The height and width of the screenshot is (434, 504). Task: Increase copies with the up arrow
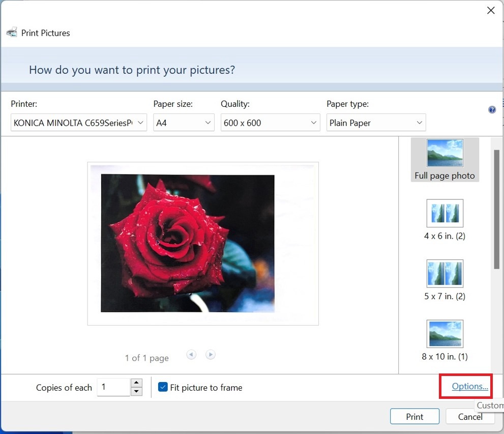pyautogui.click(x=136, y=383)
